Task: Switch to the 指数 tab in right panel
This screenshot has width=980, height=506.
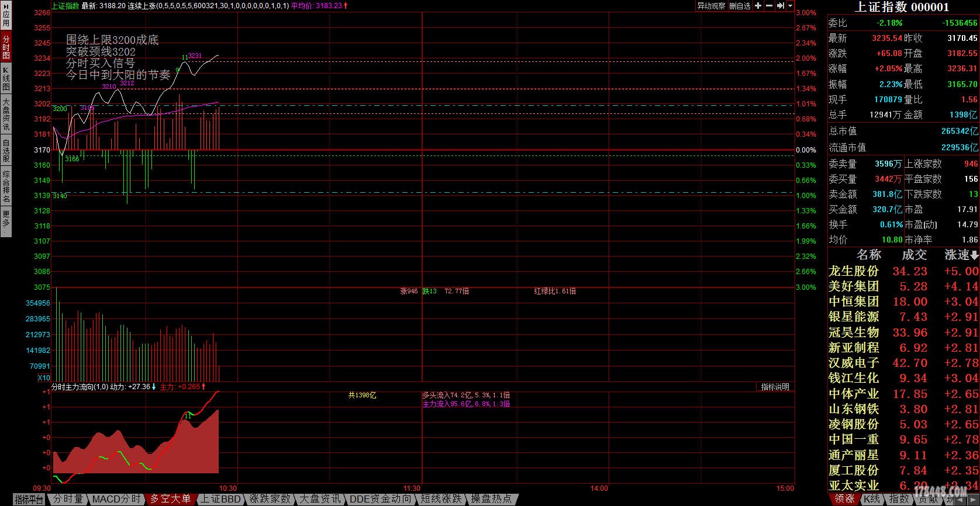Action: (899, 499)
